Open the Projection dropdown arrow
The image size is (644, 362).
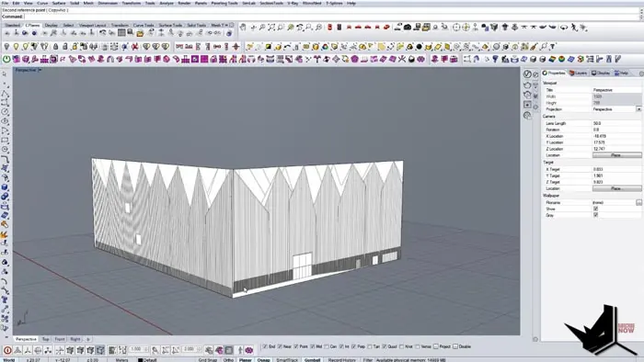[x=638, y=109]
